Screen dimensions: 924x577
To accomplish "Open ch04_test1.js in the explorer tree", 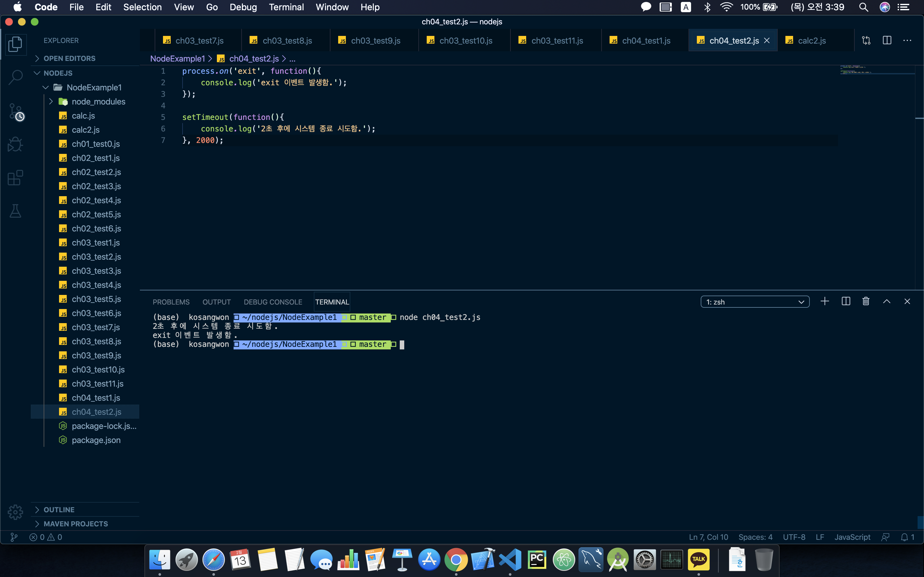I will [96, 397].
